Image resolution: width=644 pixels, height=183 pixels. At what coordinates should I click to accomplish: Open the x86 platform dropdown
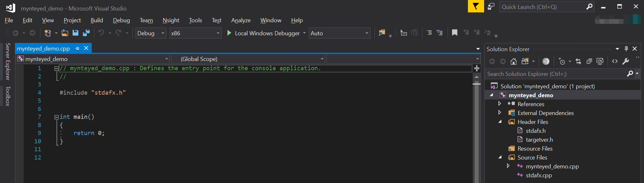pyautogui.click(x=195, y=33)
